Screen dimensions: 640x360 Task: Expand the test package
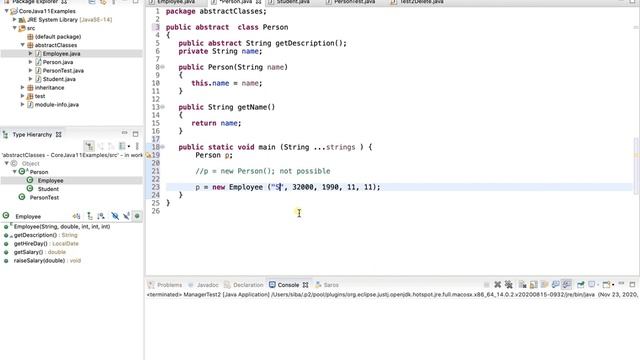coord(23,96)
